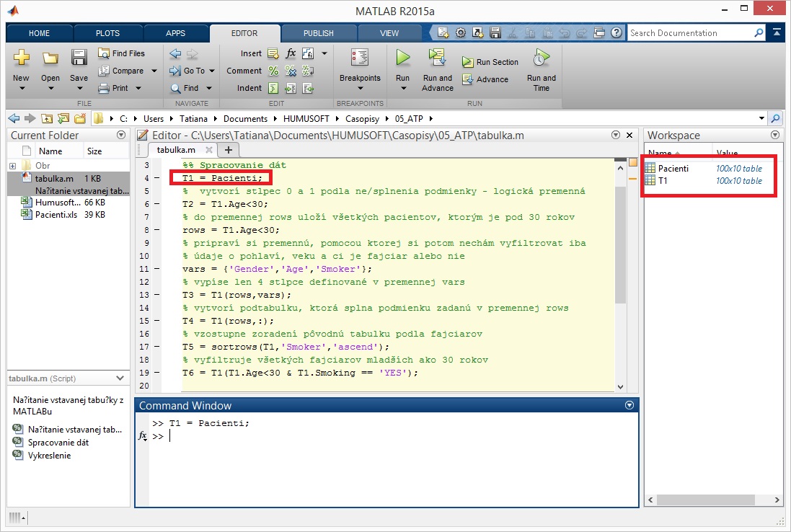This screenshot has height=532, width=791.
Task: Click the HUMUSOFT folder in address path
Action: click(306, 118)
